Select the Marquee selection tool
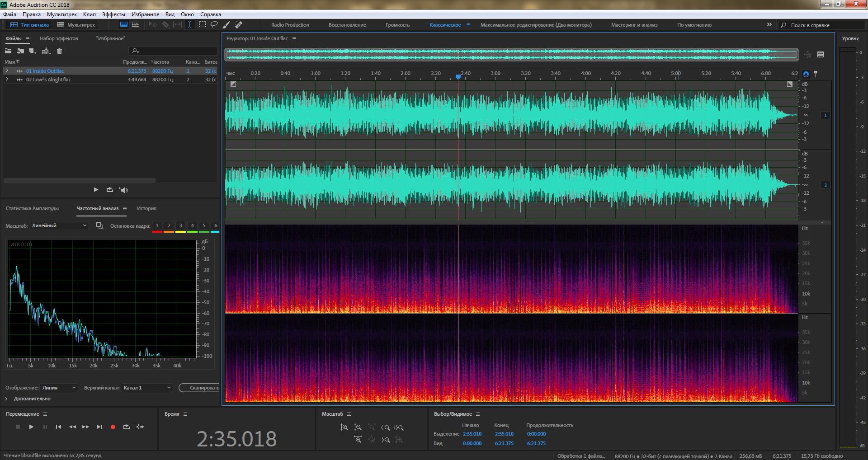 pyautogui.click(x=203, y=25)
